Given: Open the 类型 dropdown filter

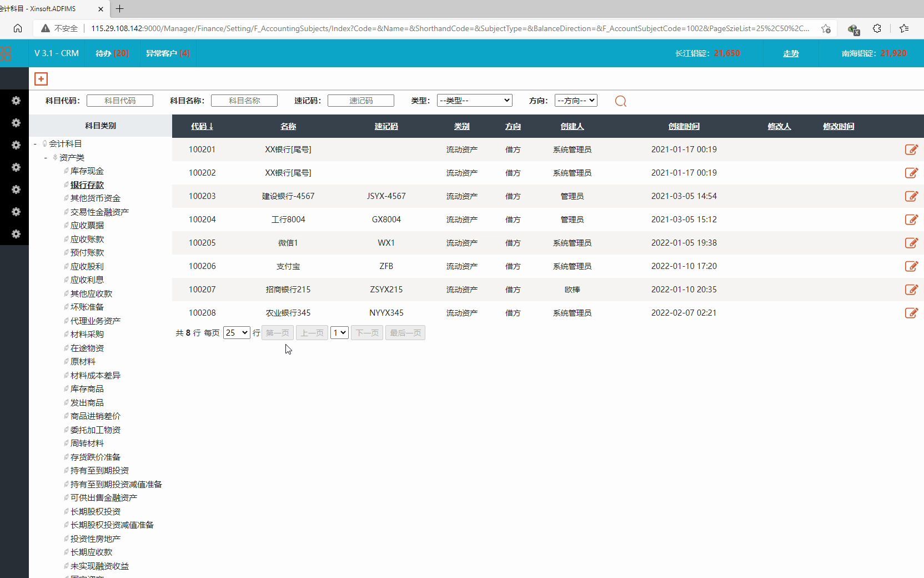Looking at the screenshot, I should click(474, 101).
